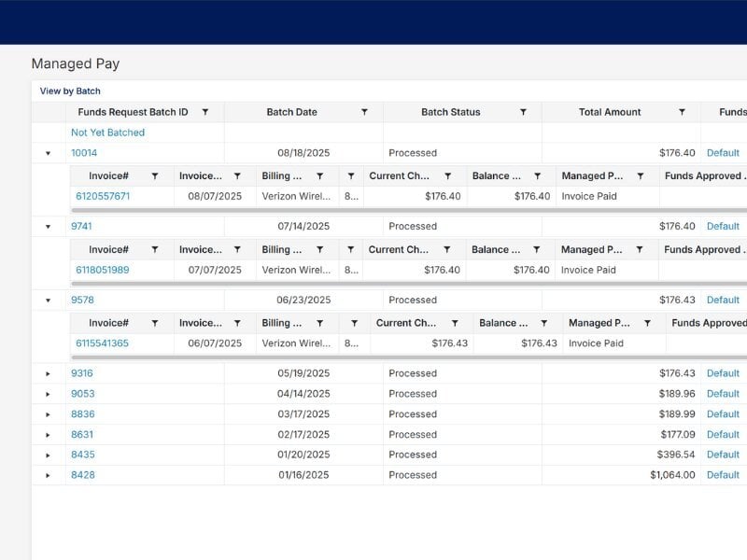
Task: Expand batch 9316 row
Action: click(49, 373)
